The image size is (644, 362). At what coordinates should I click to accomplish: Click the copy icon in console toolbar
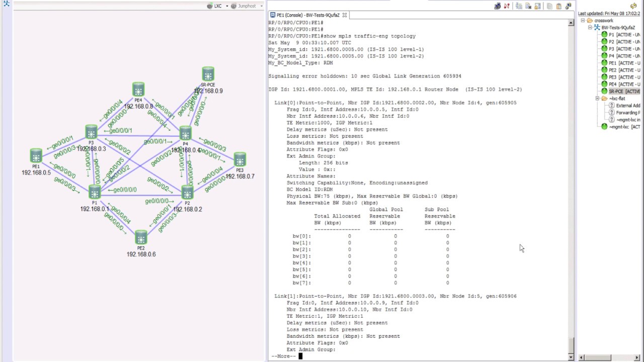(x=549, y=6)
